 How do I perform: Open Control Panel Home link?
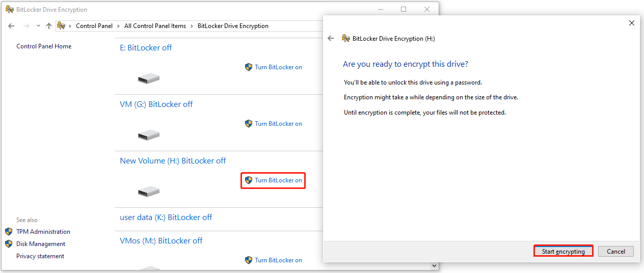(x=44, y=46)
